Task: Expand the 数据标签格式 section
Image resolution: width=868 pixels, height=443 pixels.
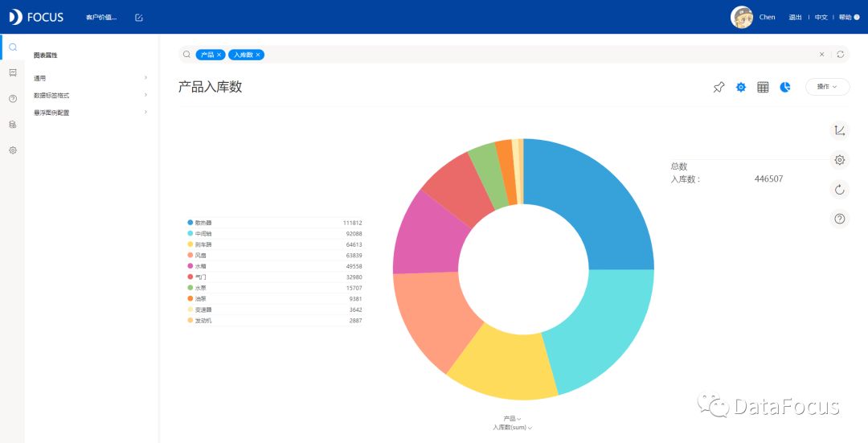Action: click(x=91, y=95)
